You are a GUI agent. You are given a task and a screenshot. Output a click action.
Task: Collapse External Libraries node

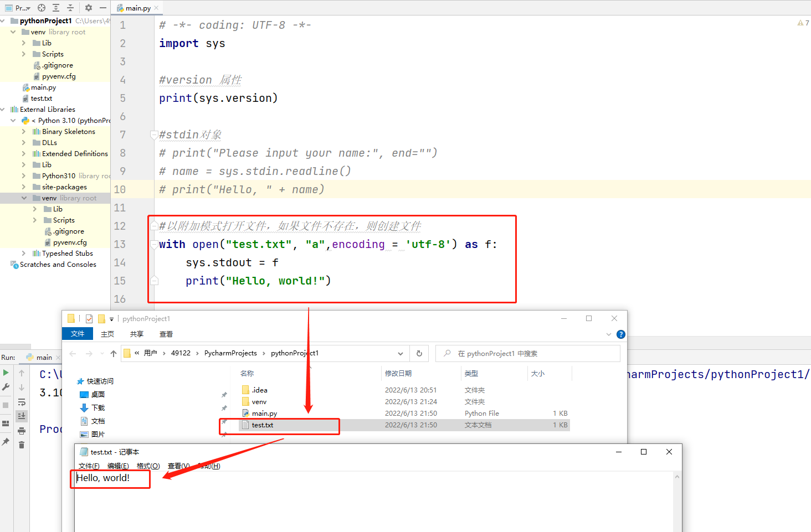point(3,110)
